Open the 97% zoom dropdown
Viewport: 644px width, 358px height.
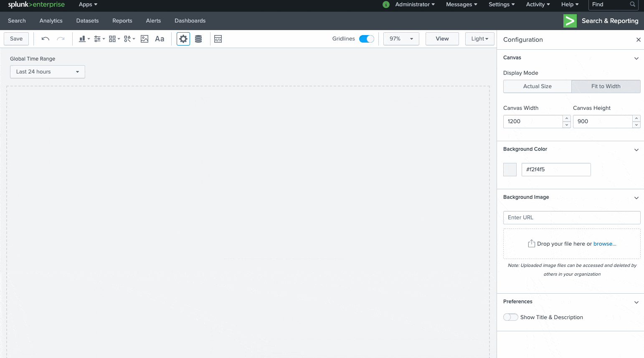point(401,39)
